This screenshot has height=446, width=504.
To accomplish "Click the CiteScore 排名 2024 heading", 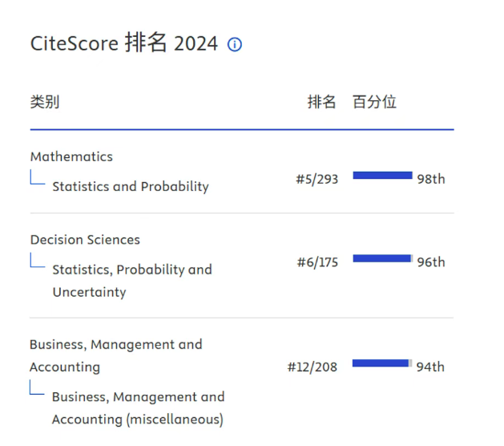I will [124, 43].
